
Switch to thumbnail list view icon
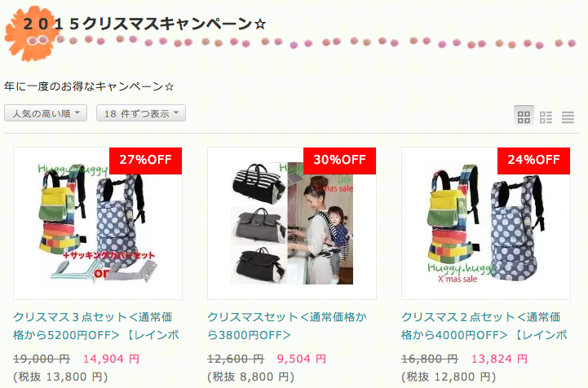tap(546, 117)
